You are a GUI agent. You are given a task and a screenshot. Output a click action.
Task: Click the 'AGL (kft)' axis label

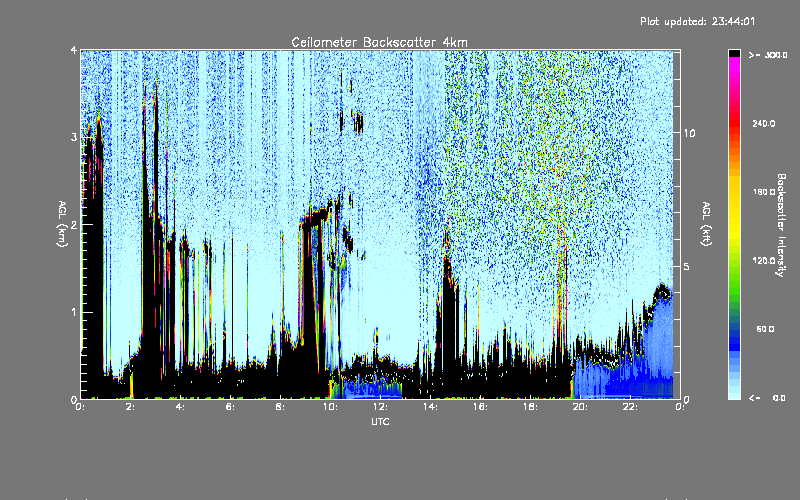pyautogui.click(x=707, y=224)
